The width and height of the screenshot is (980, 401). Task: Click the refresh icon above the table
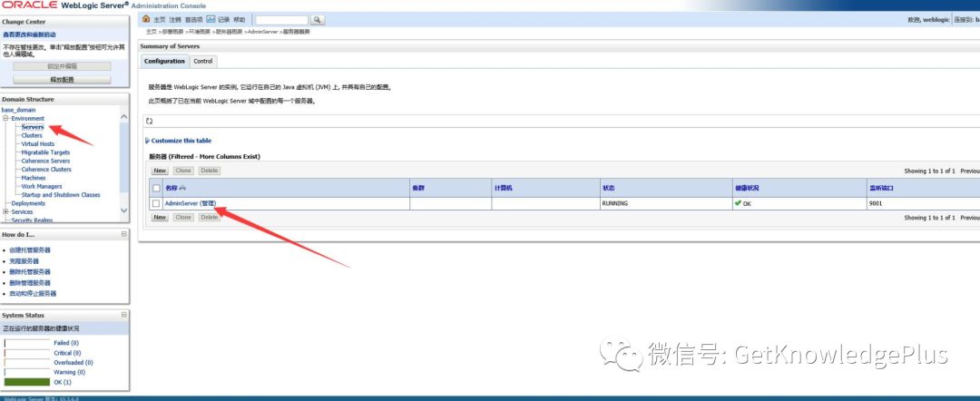(x=150, y=122)
